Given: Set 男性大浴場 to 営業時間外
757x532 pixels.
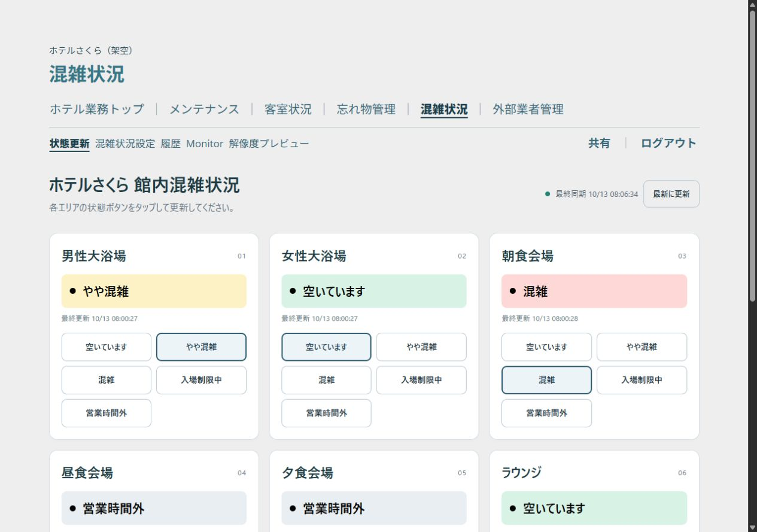Looking at the screenshot, I should coord(107,413).
